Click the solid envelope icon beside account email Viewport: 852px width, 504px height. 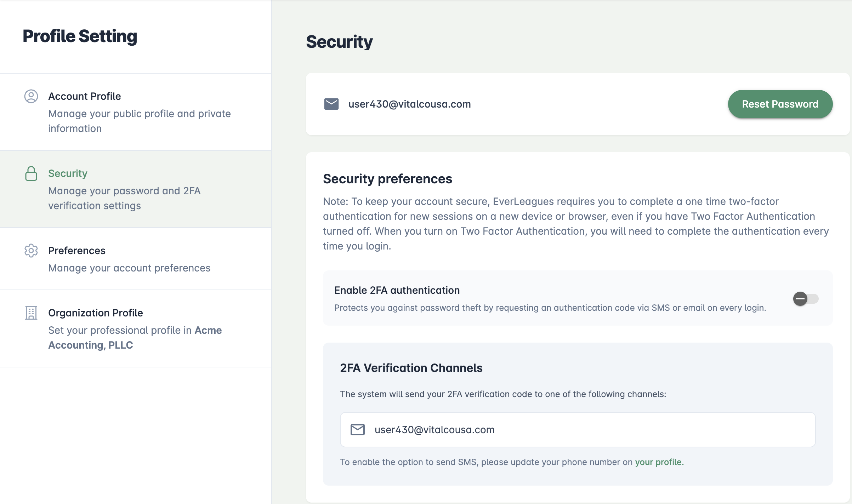coord(331,104)
